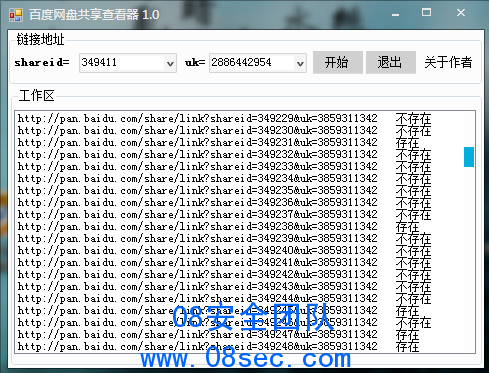
Task: Select the row with shareid=349242
Action: click(224, 275)
